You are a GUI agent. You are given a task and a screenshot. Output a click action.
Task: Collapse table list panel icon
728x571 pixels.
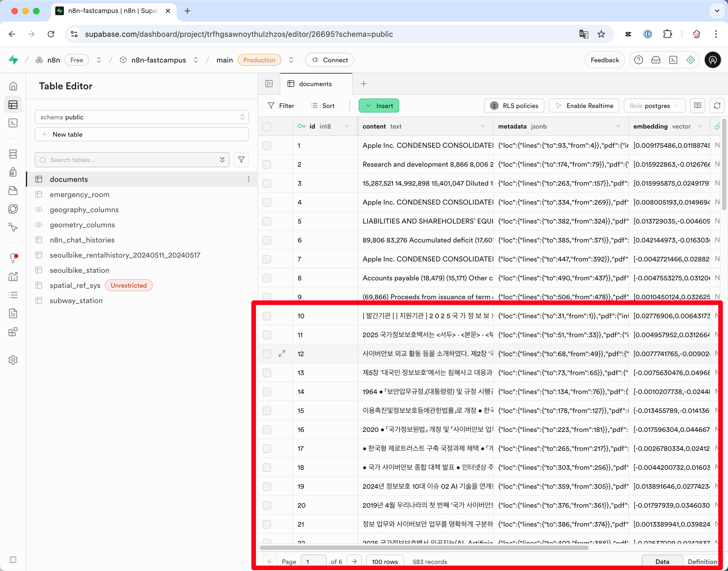click(269, 84)
